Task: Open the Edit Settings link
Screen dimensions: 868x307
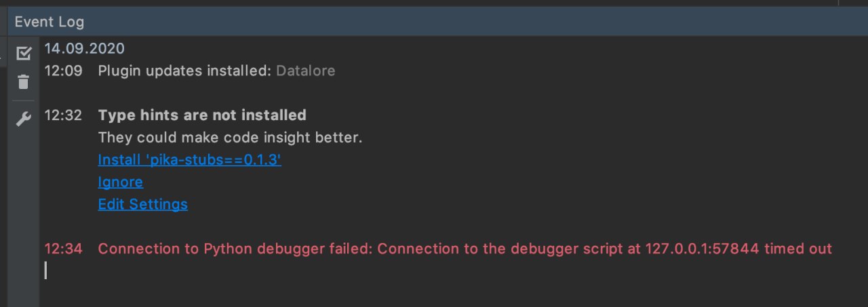Action: coord(142,204)
